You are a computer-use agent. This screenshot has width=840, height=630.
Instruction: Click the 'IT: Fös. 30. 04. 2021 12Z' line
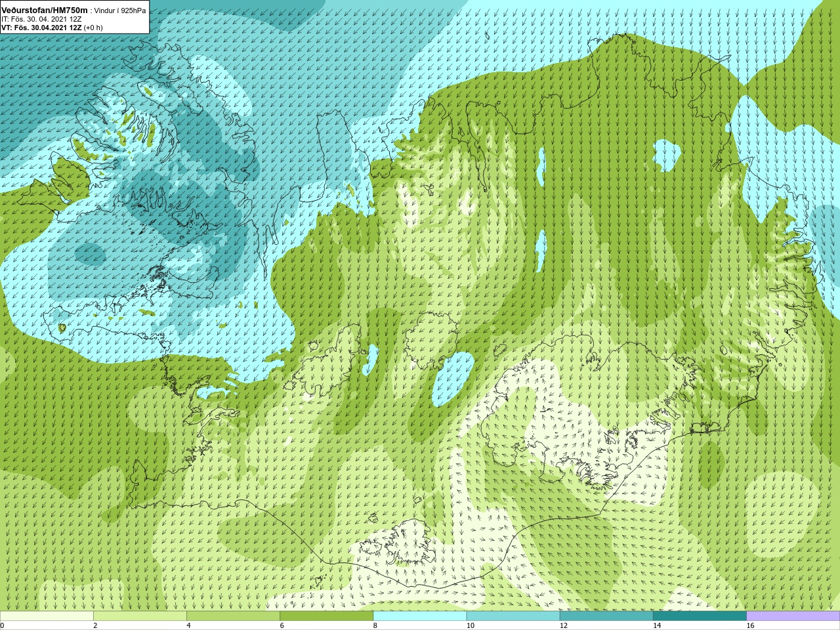coord(41,19)
